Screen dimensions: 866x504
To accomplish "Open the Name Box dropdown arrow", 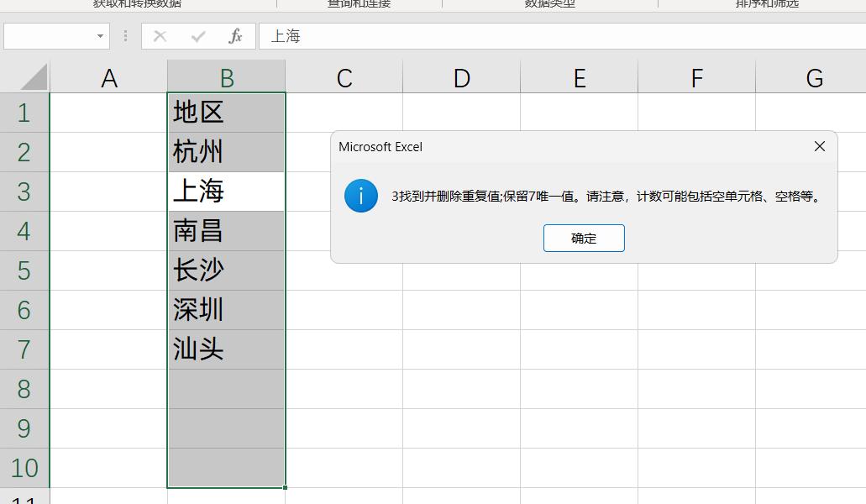I will [x=98, y=36].
